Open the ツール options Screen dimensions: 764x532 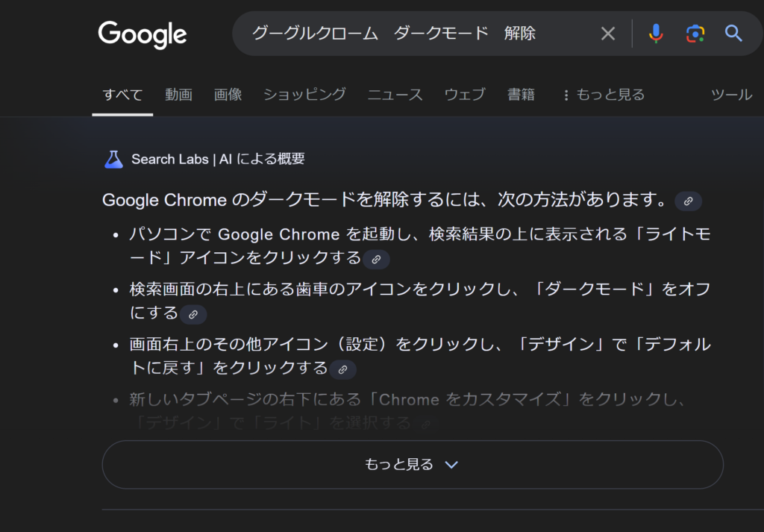click(x=731, y=95)
